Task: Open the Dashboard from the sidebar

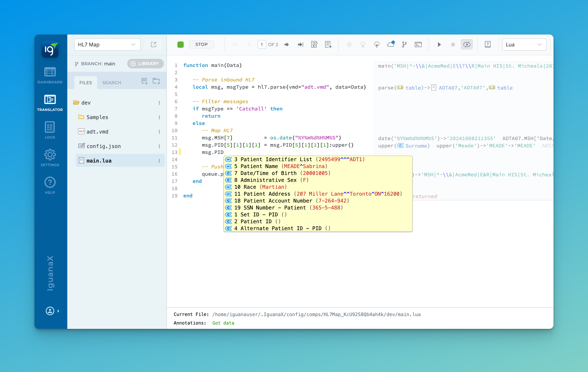Action: click(x=50, y=75)
